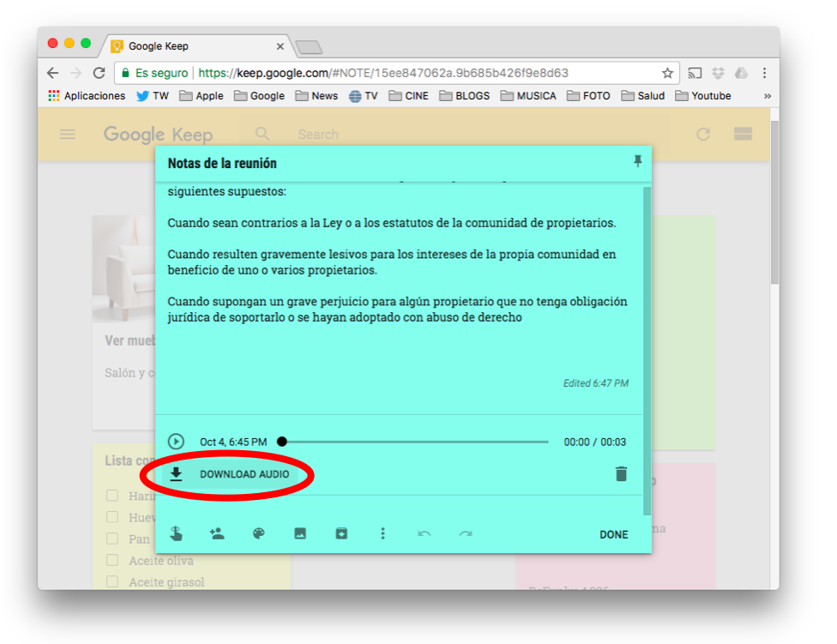The image size is (837, 644).
Task: Click the 'Edited 6:47 PM' timestamp
Action: [596, 383]
